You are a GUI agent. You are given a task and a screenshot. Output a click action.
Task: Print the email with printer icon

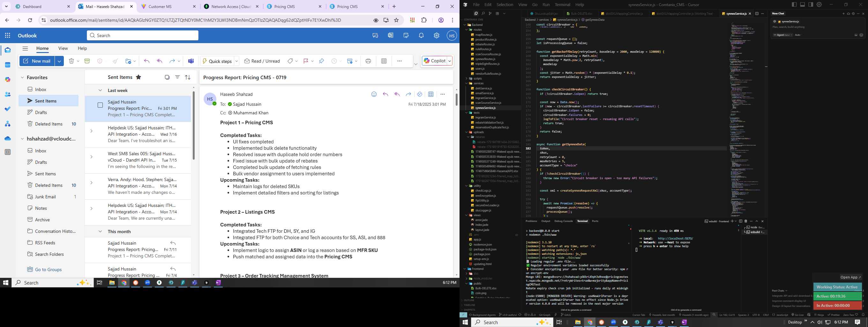(368, 61)
